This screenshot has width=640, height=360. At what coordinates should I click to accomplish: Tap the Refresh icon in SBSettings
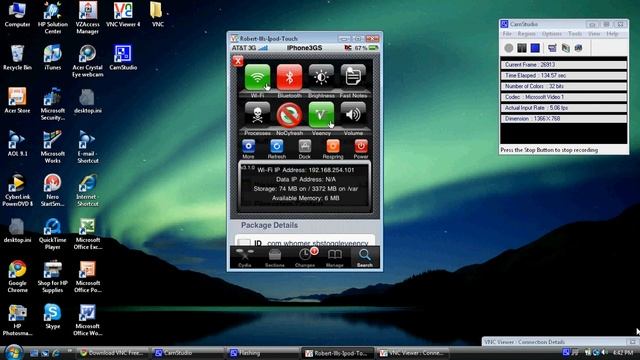pyautogui.click(x=276, y=146)
